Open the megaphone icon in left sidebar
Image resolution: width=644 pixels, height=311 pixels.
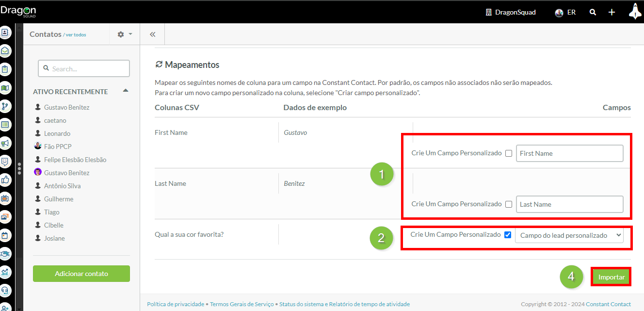pyautogui.click(x=5, y=143)
